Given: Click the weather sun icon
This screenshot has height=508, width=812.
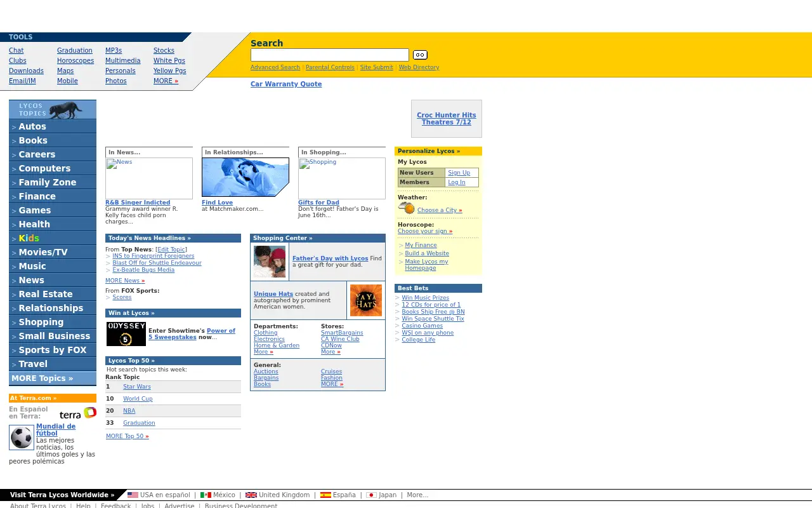Looking at the screenshot, I should click(406, 208).
